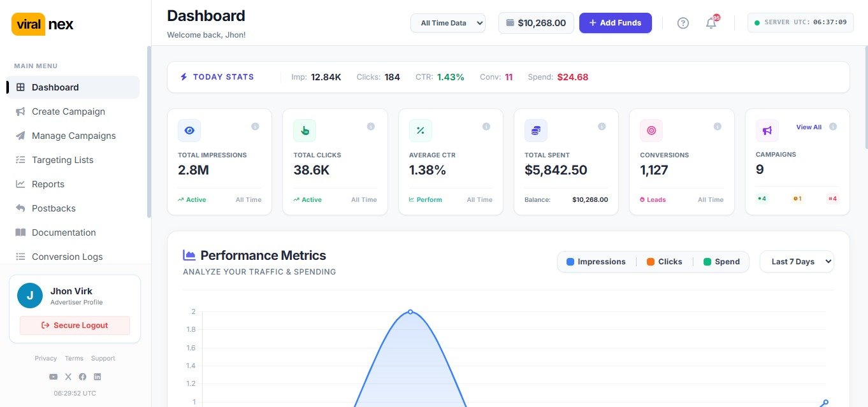The height and width of the screenshot is (407, 868).
Task: Click today's impressions value 12.84K
Action: [326, 77]
